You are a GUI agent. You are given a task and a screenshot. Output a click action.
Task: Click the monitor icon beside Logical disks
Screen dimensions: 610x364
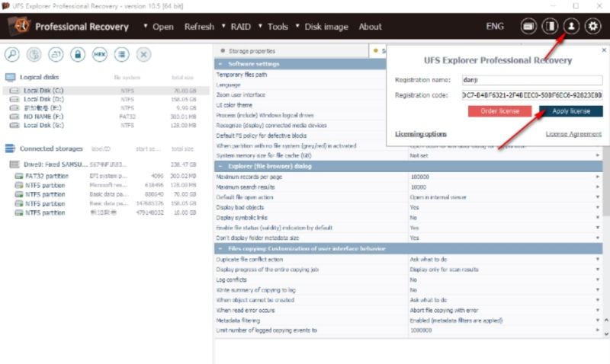(10, 78)
